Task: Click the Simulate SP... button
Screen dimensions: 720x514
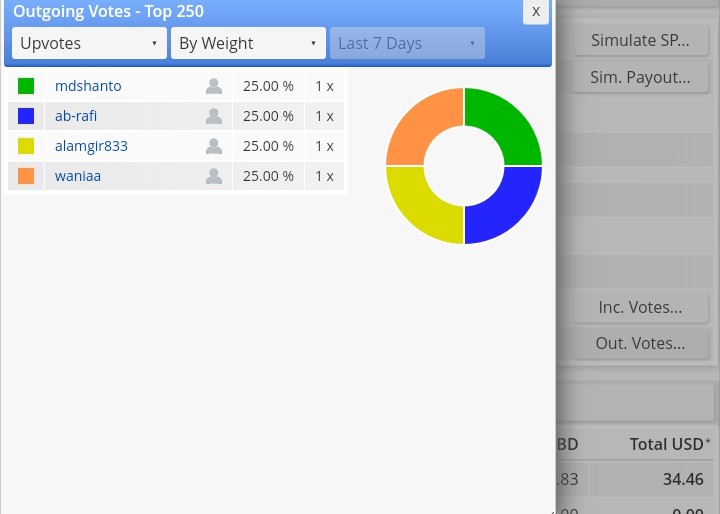Action: tap(640, 40)
